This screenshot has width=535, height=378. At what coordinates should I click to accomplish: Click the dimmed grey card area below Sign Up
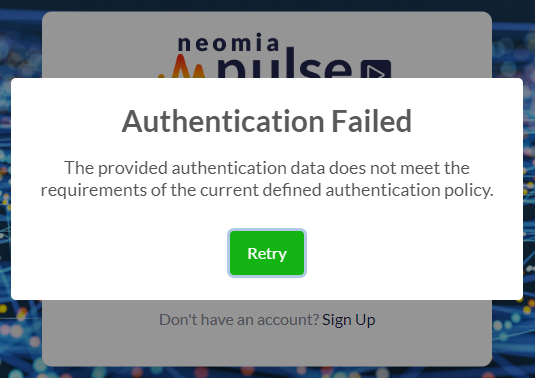[267, 348]
